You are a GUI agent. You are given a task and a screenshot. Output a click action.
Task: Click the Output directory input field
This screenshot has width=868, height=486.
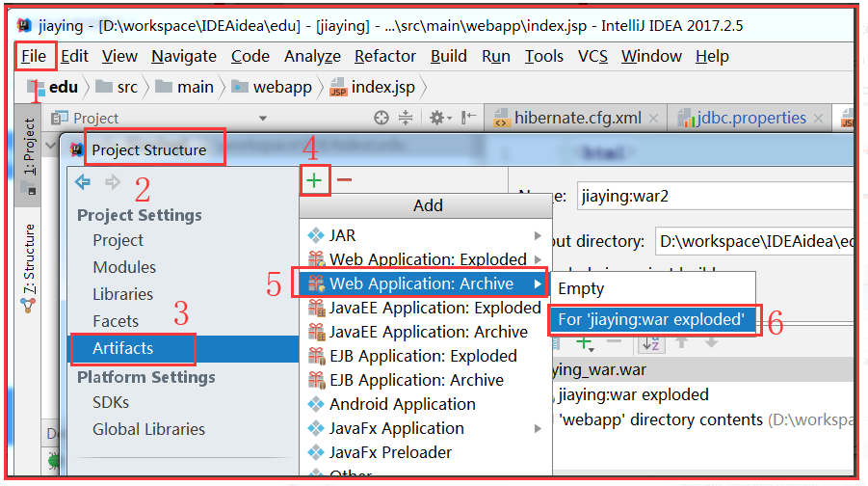point(754,241)
